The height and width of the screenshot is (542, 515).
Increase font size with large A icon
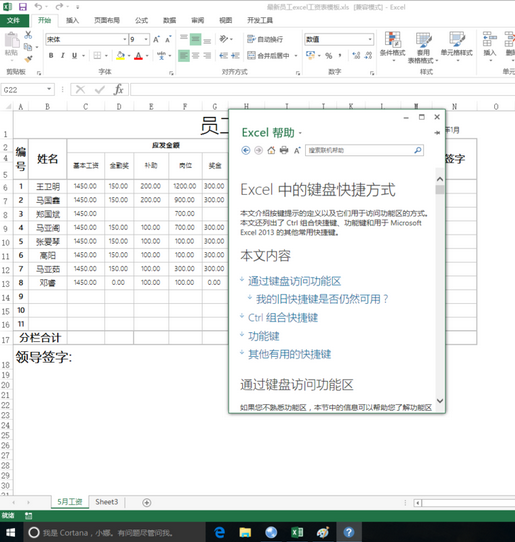(x=156, y=39)
